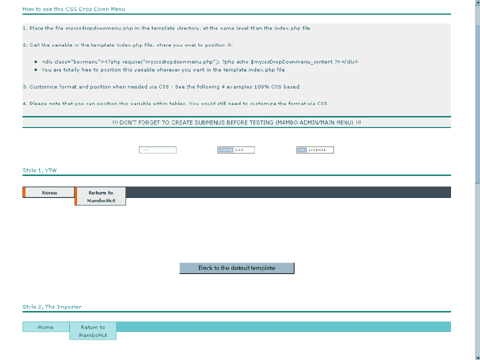Click the Valid CSS badge
This screenshot has height=360, width=480.
pos(236,150)
